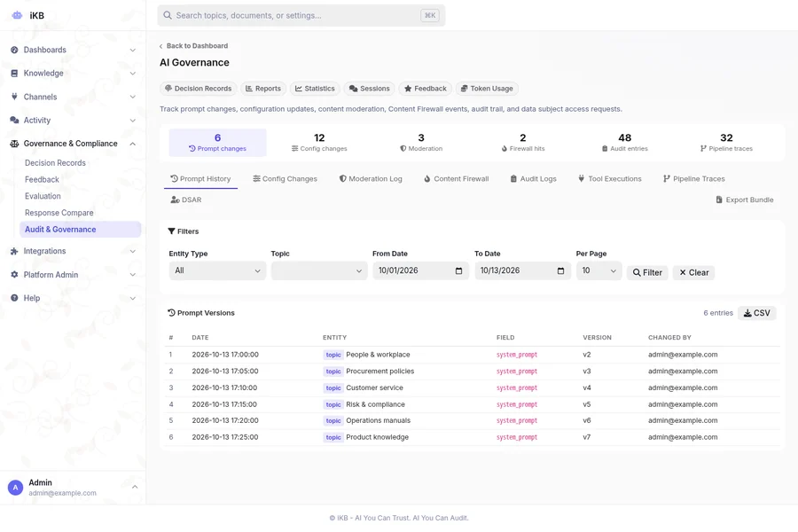
Task: Open the Topic dropdown
Action: [x=319, y=270]
